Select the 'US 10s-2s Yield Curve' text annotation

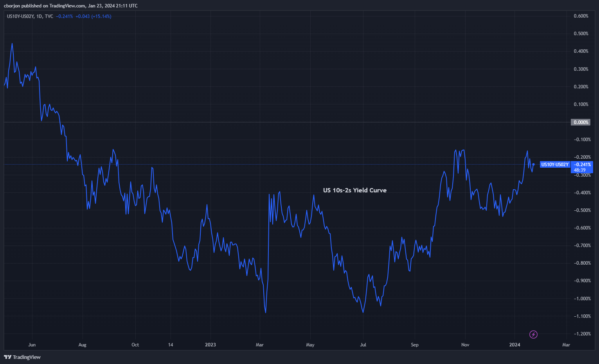pos(354,190)
